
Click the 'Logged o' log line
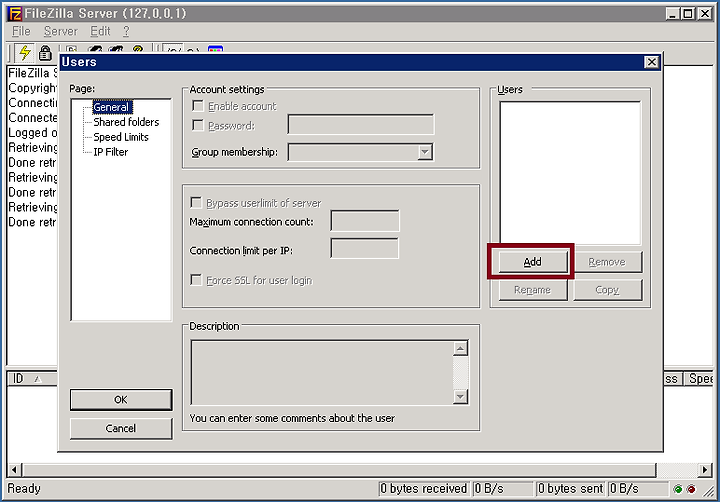click(x=33, y=133)
